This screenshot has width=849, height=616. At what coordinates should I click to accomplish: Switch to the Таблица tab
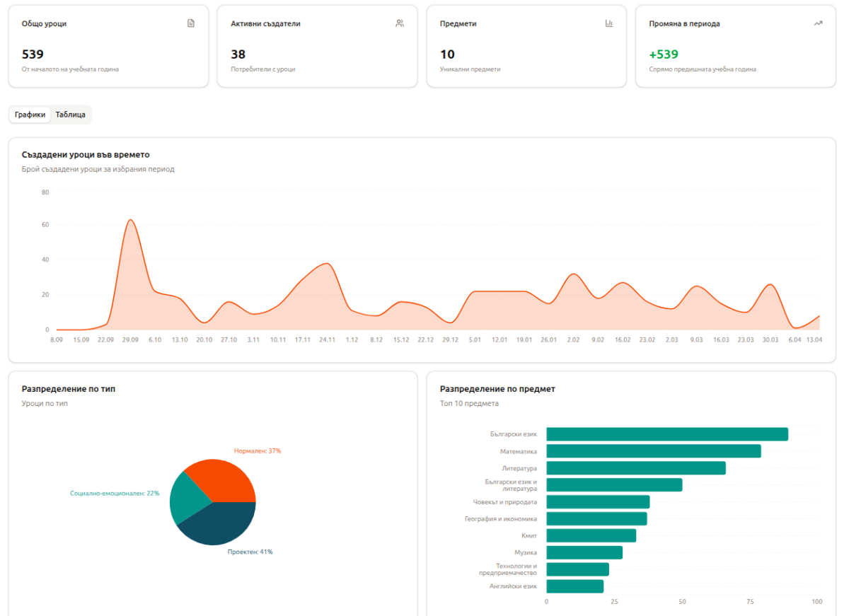click(71, 115)
